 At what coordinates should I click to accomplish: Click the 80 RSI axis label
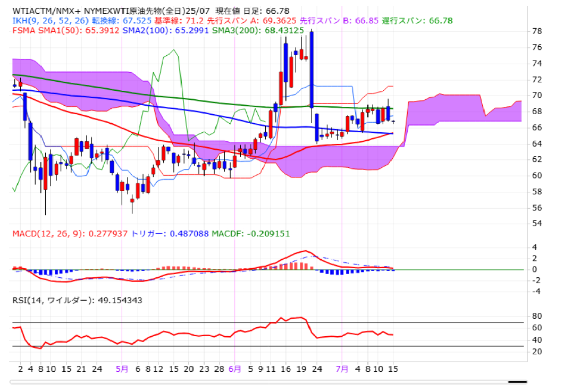pos(537,316)
